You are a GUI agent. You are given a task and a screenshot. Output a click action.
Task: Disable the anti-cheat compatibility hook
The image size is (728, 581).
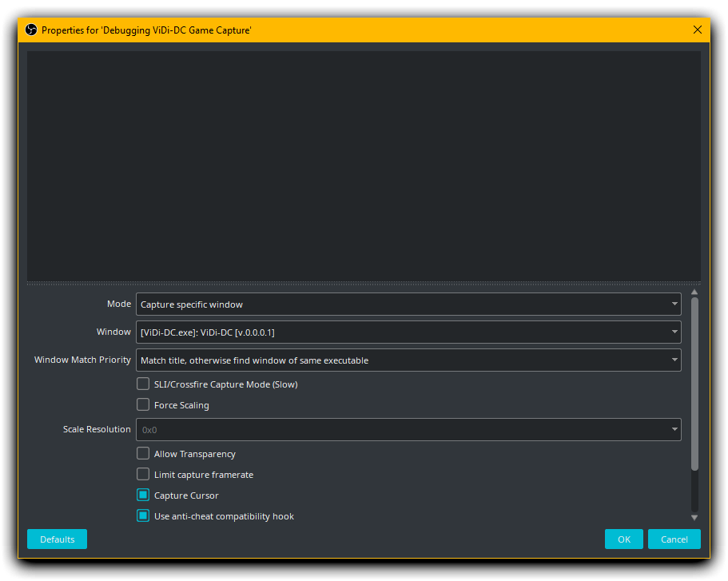pyautogui.click(x=143, y=515)
